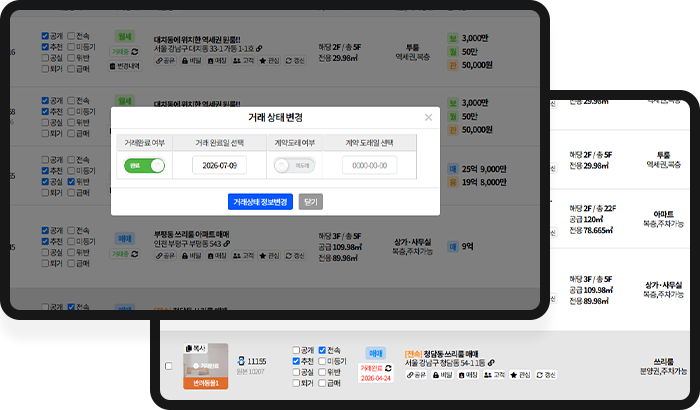Close the 거래 상태 변경 dialog with X
This screenshot has height=410, width=700.
point(429,117)
